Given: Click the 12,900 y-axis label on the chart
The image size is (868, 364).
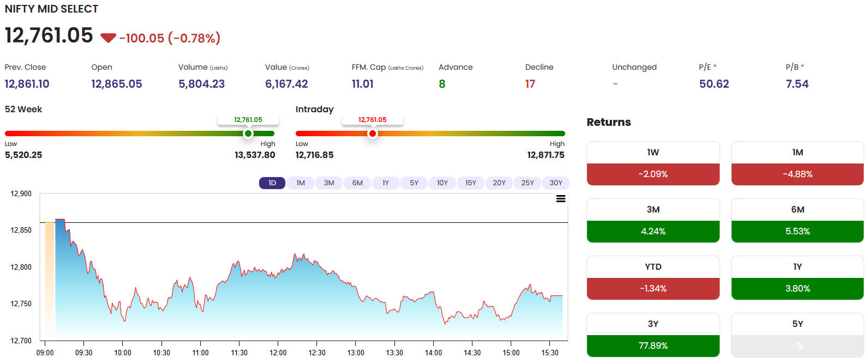Looking at the screenshot, I should pyautogui.click(x=21, y=193).
